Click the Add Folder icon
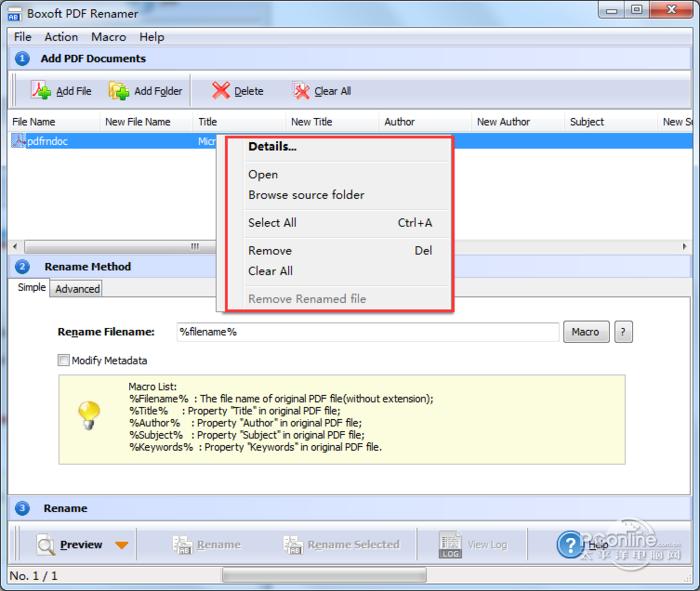This screenshot has width=700, height=591. (119, 91)
